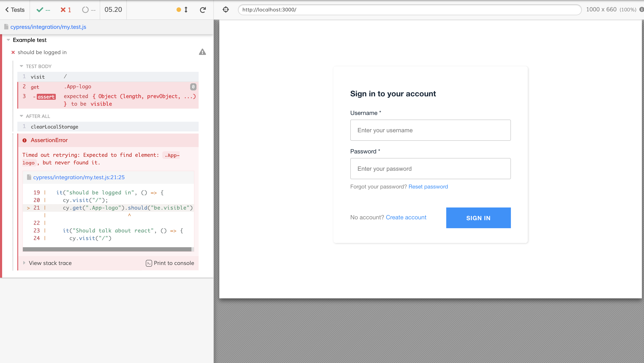Click View stack trace toggle
The height and width of the screenshot is (363, 644).
tap(47, 263)
